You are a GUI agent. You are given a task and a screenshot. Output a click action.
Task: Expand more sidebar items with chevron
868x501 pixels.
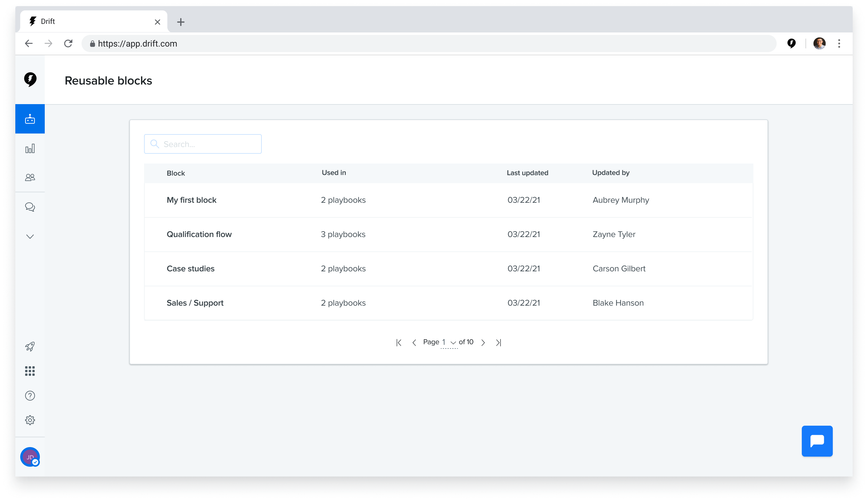(30, 236)
